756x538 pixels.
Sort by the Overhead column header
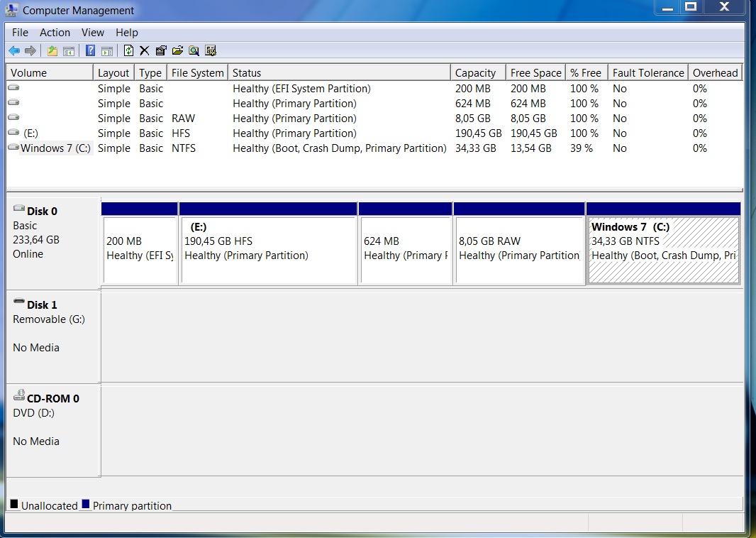coord(716,73)
